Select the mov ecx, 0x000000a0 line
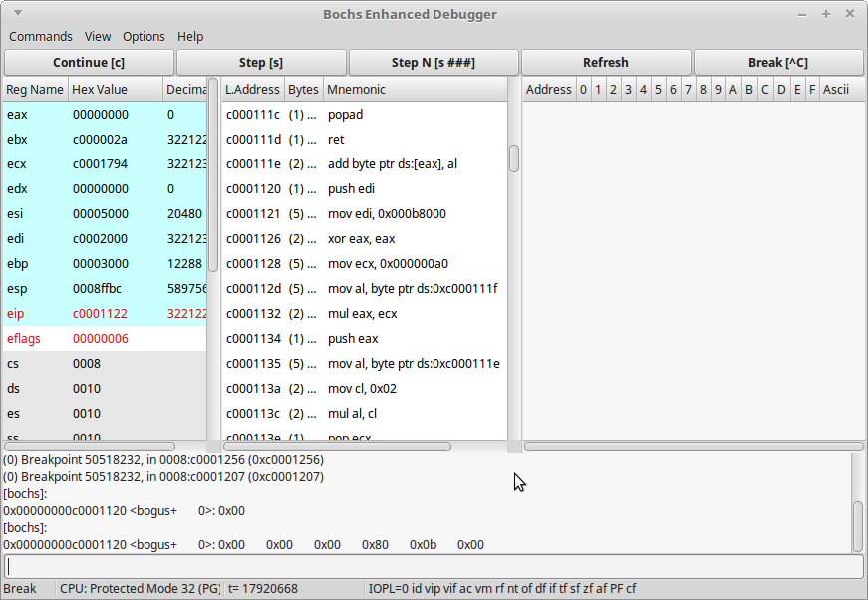Screen dimensions: 868x600 coord(365,263)
